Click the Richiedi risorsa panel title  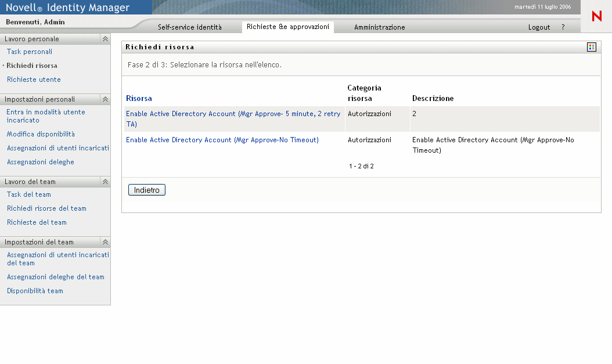click(x=160, y=47)
